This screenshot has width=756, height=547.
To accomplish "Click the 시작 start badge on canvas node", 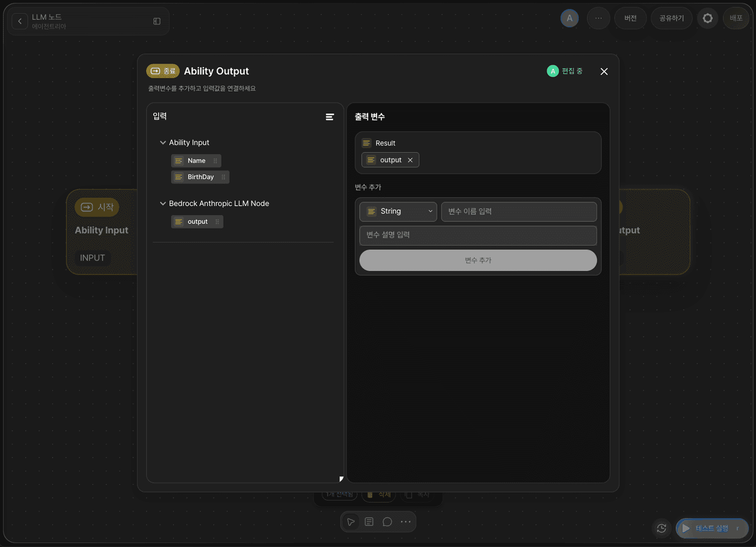I will (97, 207).
